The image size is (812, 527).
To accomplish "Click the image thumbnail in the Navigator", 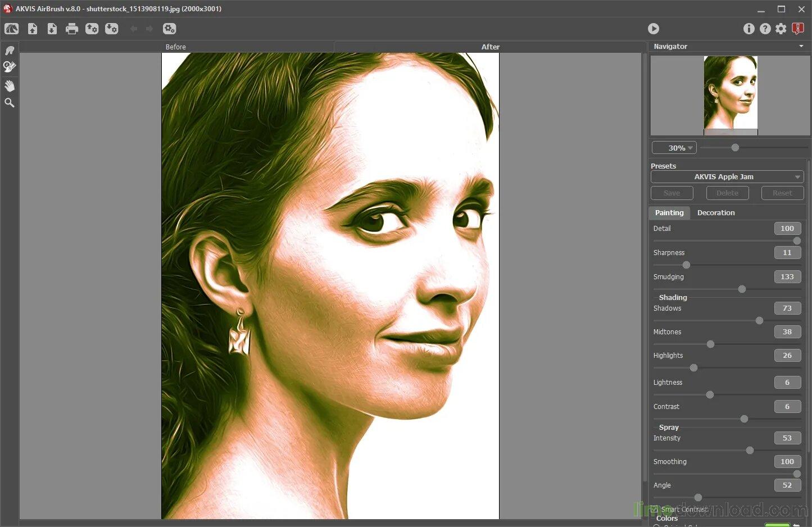I will pos(731,93).
